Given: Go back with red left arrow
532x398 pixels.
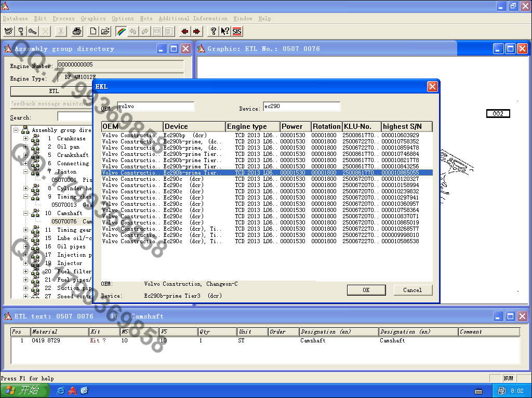Looking at the screenshot, I should pos(184,31).
